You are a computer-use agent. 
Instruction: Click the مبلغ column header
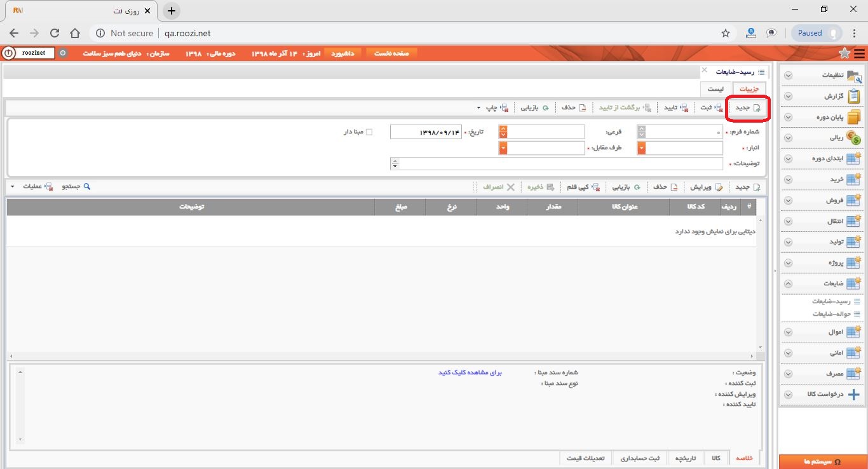click(x=400, y=207)
